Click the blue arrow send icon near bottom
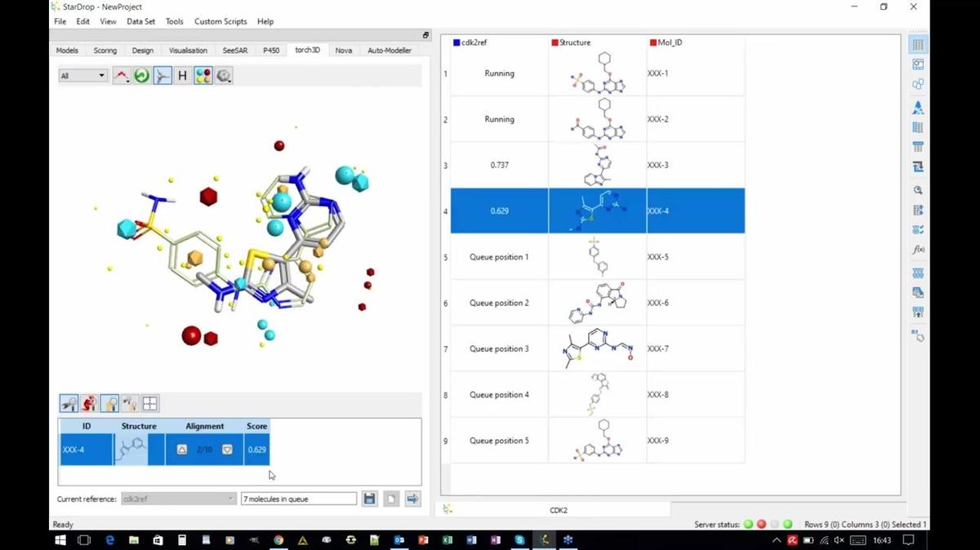 click(x=412, y=498)
